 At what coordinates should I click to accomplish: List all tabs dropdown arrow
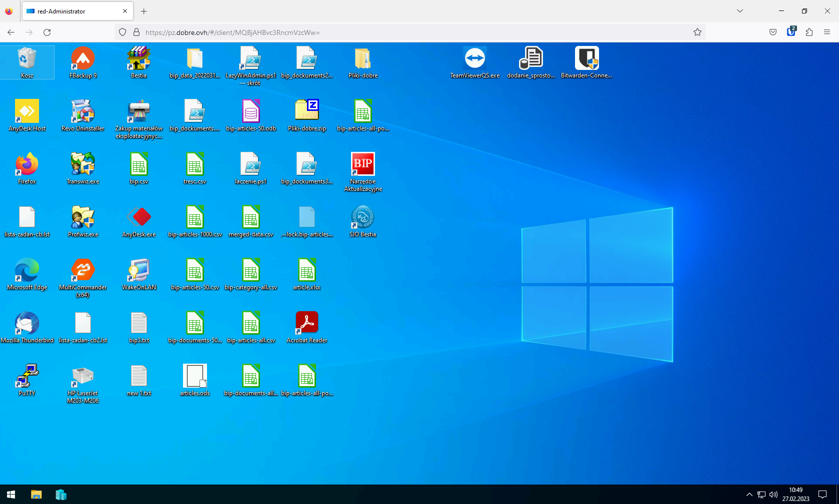[x=740, y=11]
